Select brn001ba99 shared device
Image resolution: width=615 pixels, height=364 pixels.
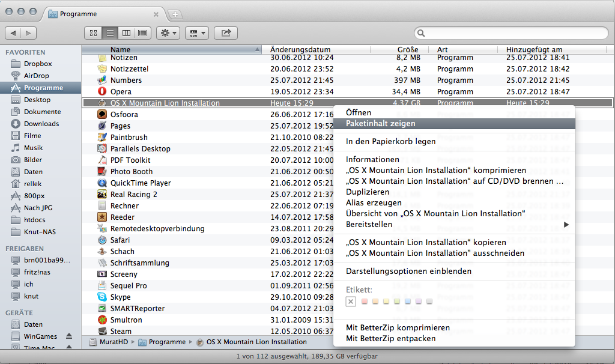click(47, 260)
